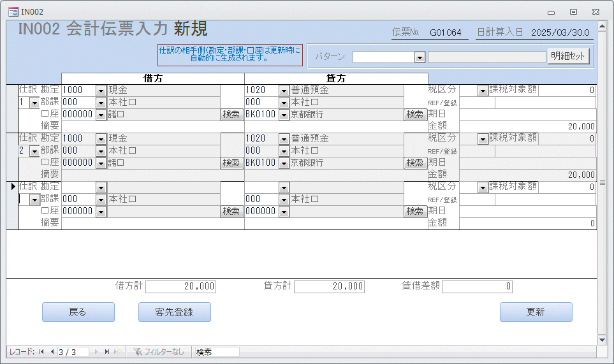
Task: Click the IN002 form icon in title bar
Action: click(12, 11)
